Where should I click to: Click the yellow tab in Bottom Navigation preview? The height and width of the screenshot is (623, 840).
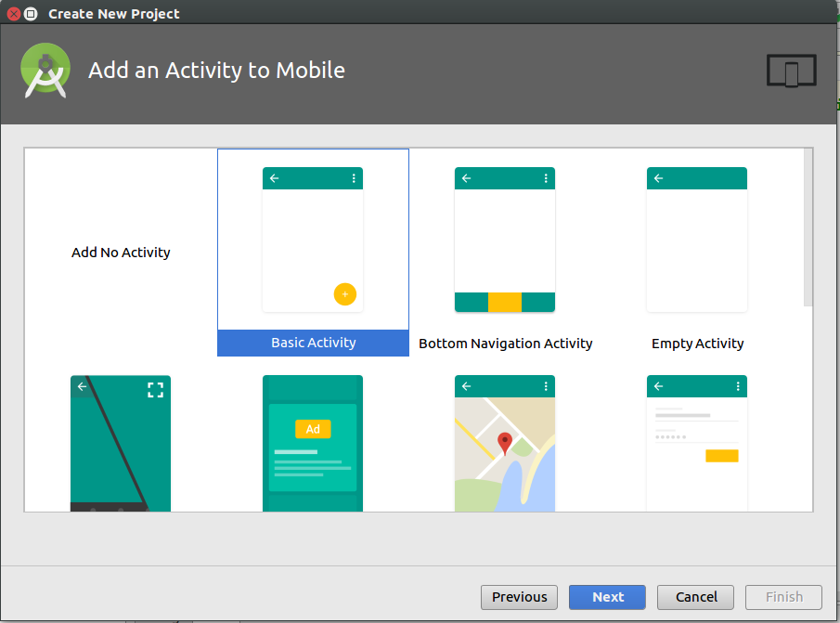(505, 302)
